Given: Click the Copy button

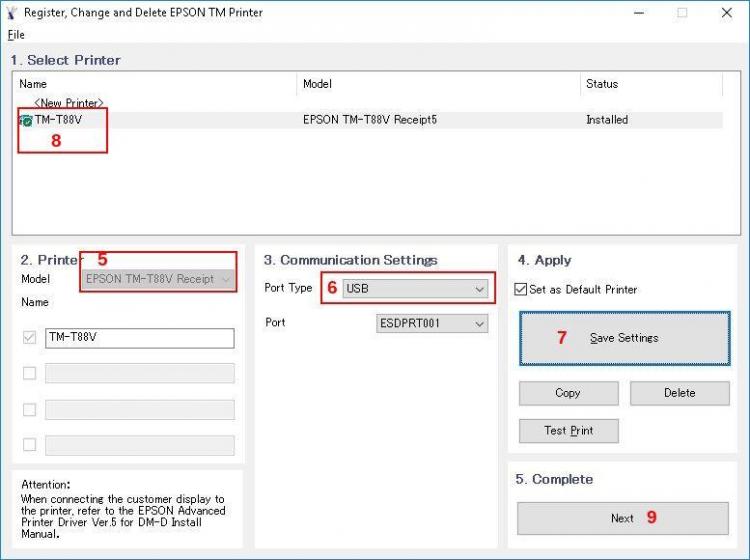Looking at the screenshot, I should coord(568,393).
